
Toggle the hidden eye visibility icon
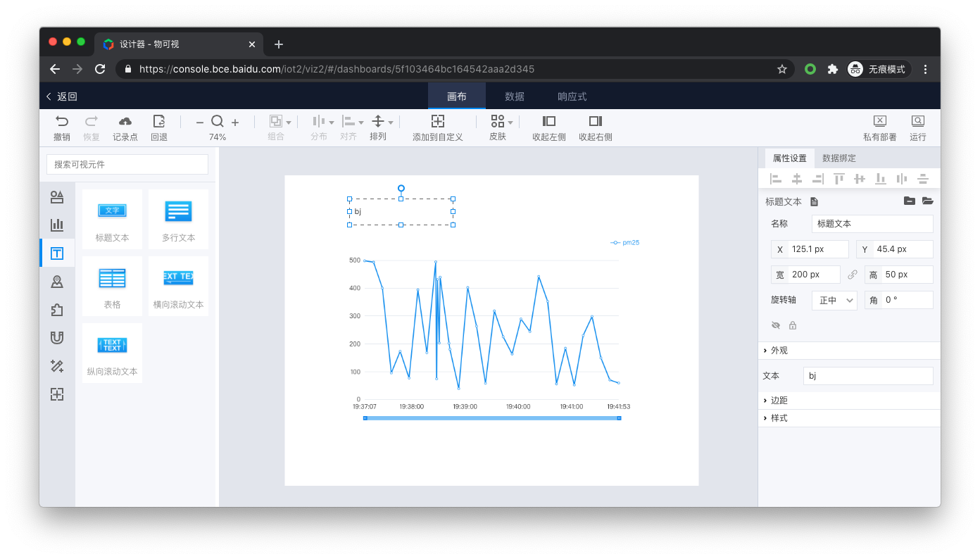776,325
